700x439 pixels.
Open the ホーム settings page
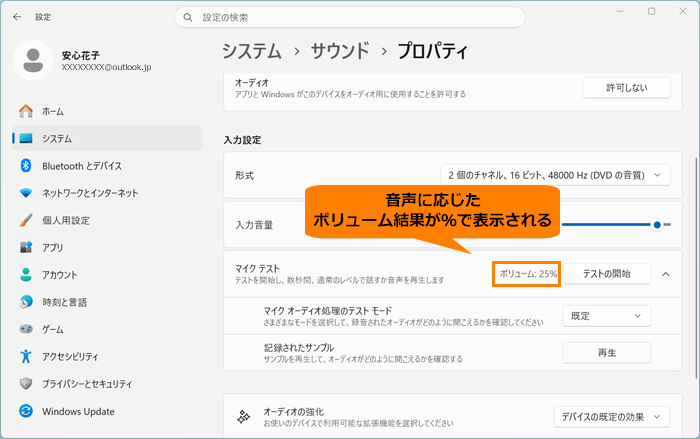pos(107,111)
